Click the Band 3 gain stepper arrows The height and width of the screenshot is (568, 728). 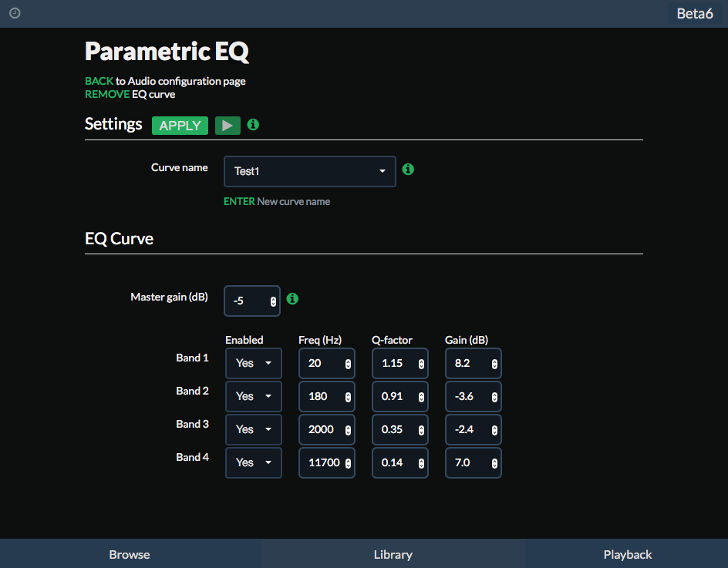click(494, 431)
